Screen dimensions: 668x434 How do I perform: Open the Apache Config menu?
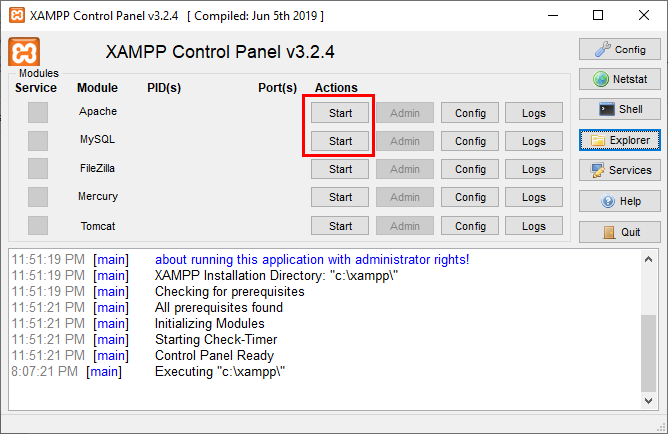(x=470, y=113)
